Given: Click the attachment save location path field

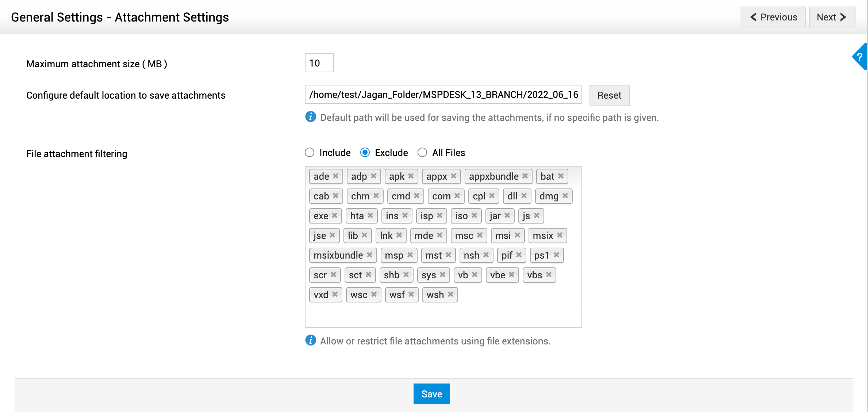Looking at the screenshot, I should pyautogui.click(x=443, y=95).
